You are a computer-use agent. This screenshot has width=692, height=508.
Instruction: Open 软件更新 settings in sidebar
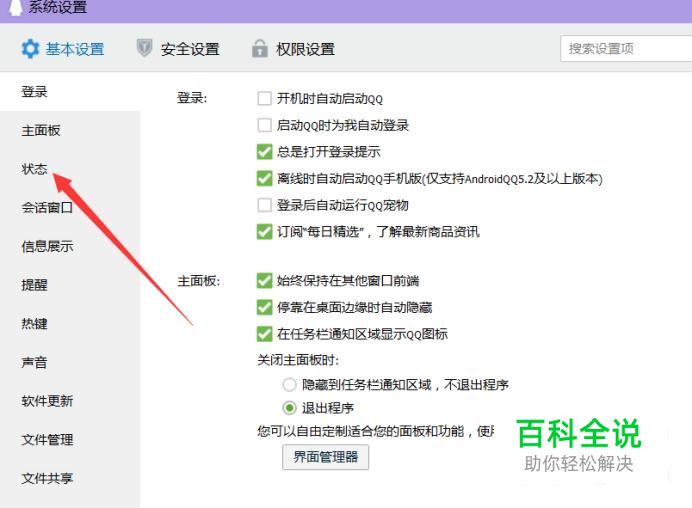[47, 401]
